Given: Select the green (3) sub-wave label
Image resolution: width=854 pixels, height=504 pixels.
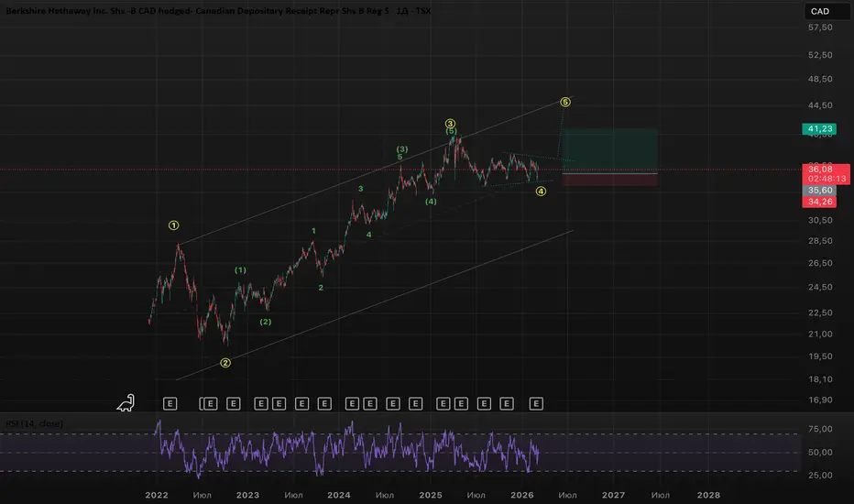Looking at the screenshot, I should click(x=402, y=148).
